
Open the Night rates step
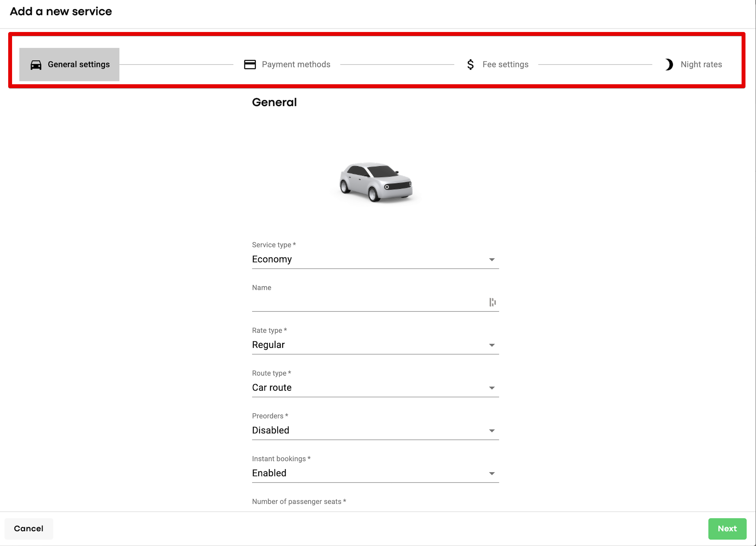pos(701,64)
